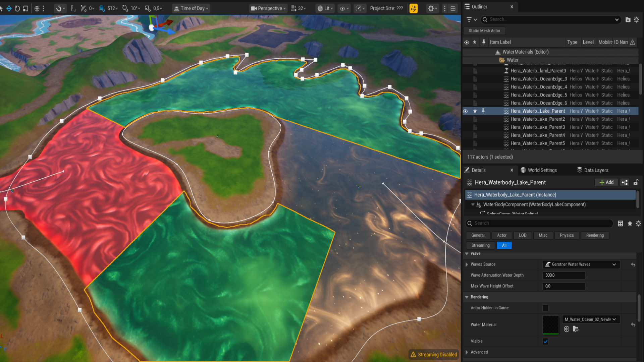Uncheck the Visible rendering checkbox

(x=545, y=341)
